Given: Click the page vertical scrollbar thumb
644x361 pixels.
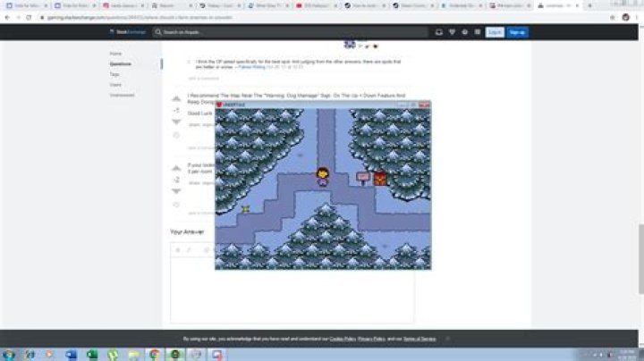Looking at the screenshot, I should pos(640,259).
